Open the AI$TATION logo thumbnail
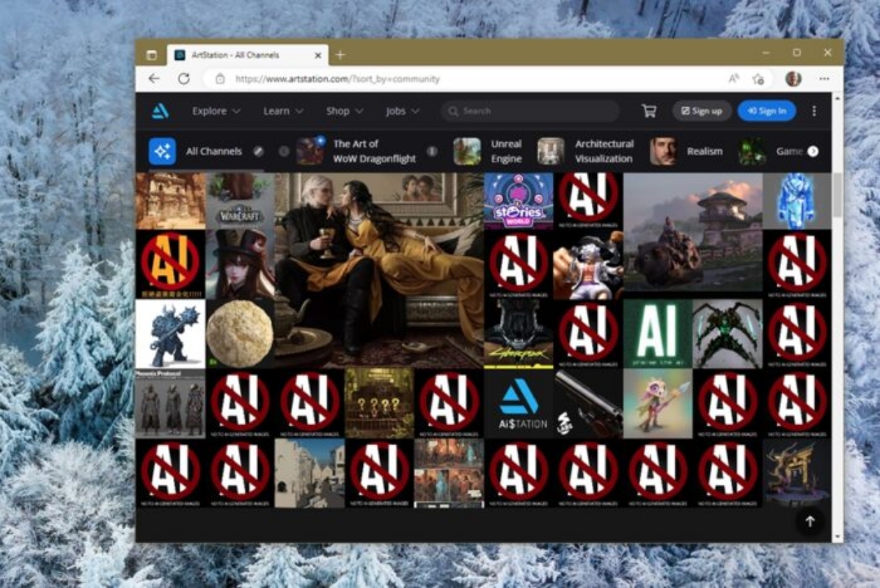Viewport: 880px width, 588px height. 518,403
